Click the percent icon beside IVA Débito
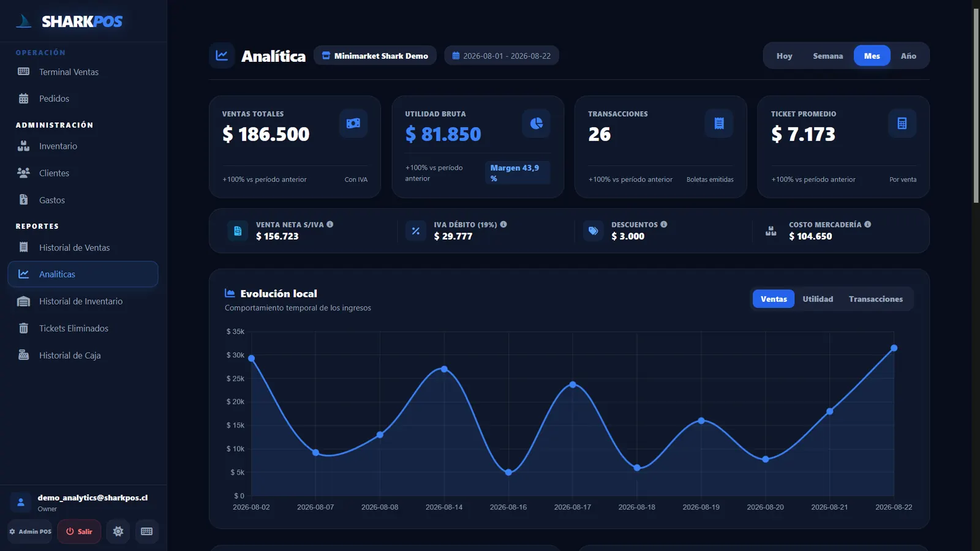Screen dimensions: 980x551 point(416,231)
